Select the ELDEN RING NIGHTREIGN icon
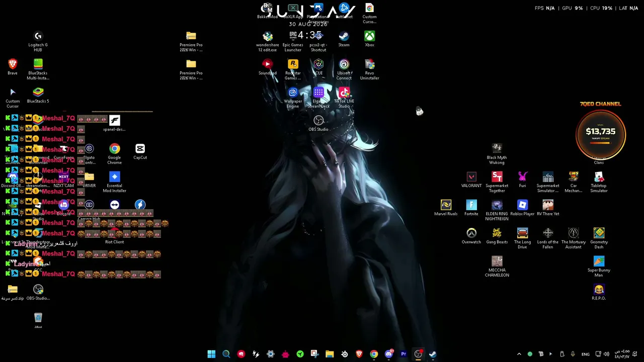Viewport: 644px width, 362px height. pos(497,210)
